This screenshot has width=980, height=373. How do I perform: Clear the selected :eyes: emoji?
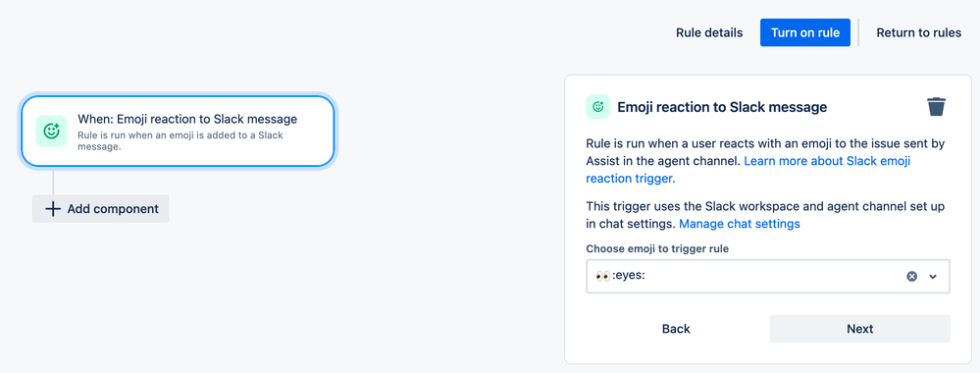(912, 276)
